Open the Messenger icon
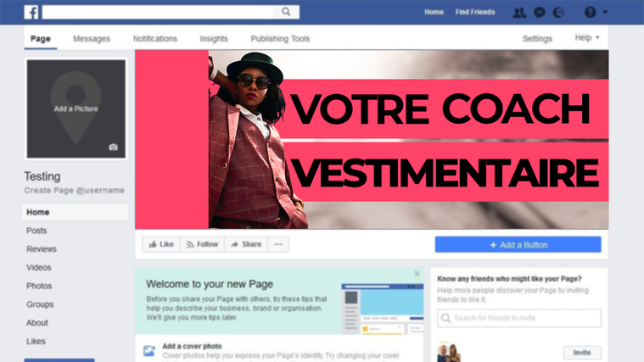 point(540,13)
